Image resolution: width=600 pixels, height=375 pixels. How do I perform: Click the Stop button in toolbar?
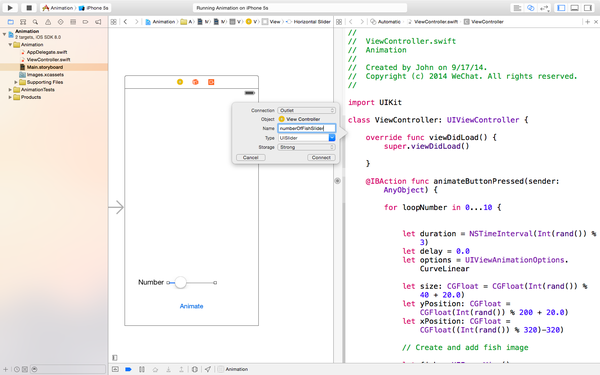[x=29, y=8]
